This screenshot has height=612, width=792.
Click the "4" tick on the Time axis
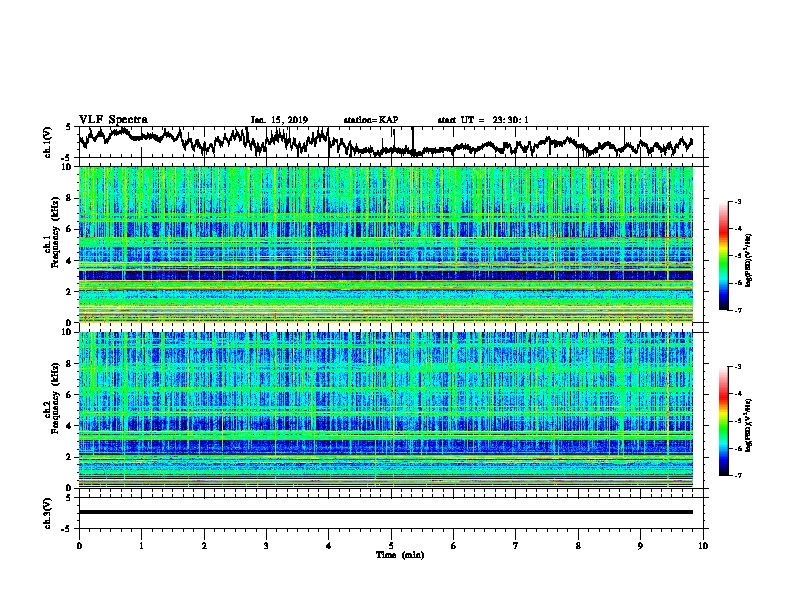click(329, 546)
